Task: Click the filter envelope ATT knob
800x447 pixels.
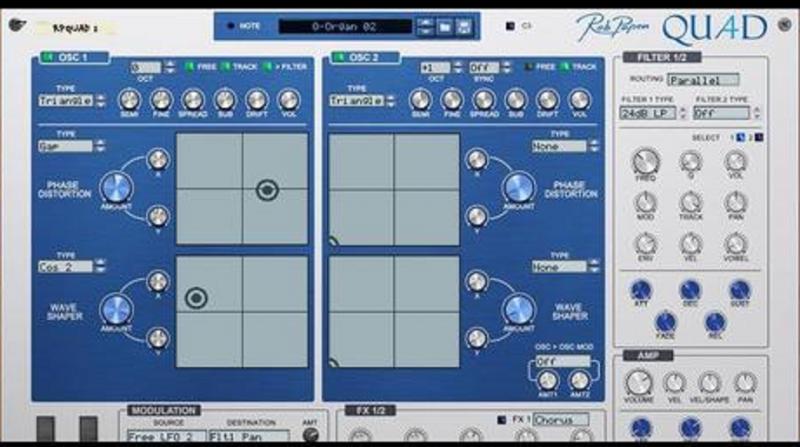Action: pos(641,290)
